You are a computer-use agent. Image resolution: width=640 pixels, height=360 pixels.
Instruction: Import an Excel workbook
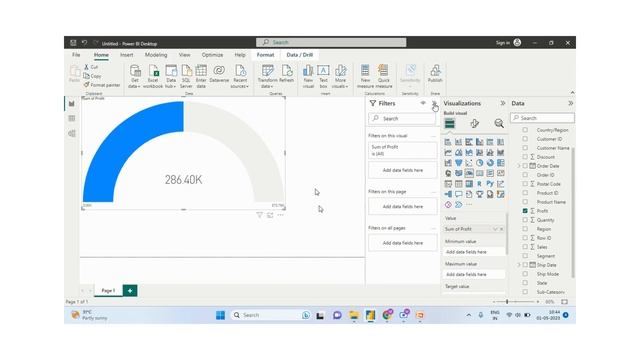click(x=153, y=76)
